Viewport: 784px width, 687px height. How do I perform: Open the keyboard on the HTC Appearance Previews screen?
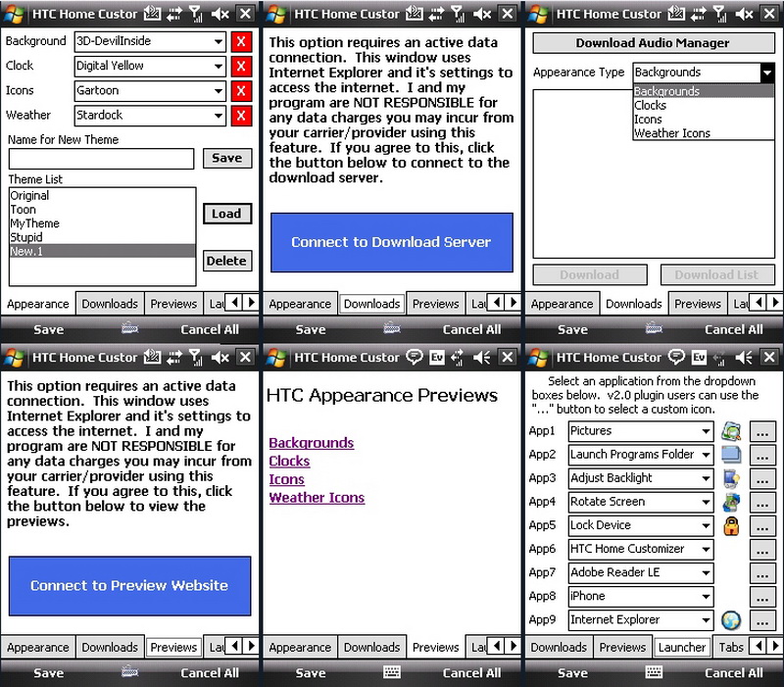click(x=391, y=672)
